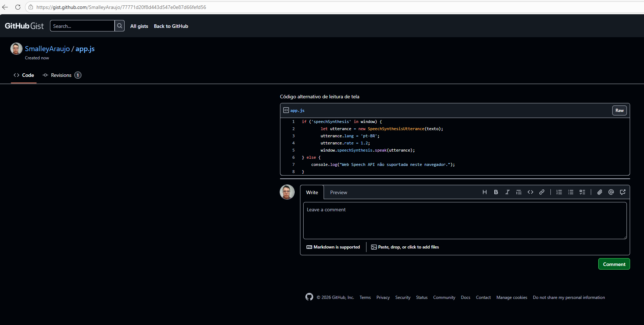Open the Community footer link
Viewport: 644px width, 325px height.
click(x=444, y=297)
